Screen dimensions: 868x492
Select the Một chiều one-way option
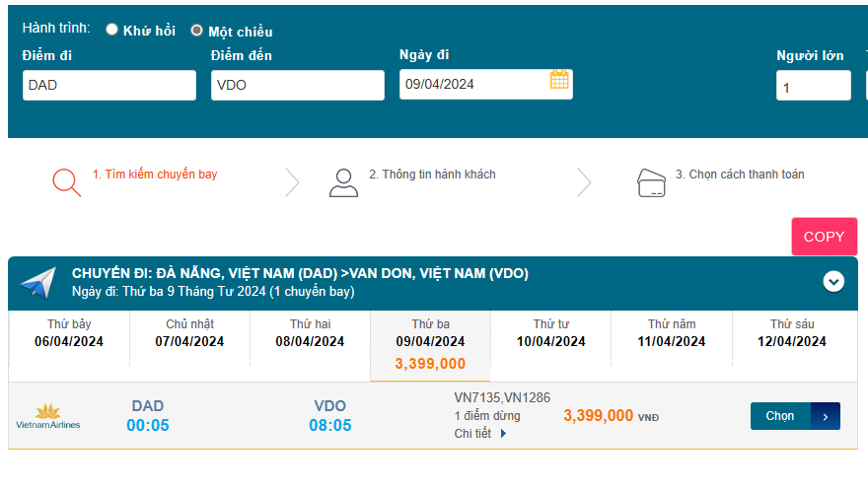coord(196,31)
